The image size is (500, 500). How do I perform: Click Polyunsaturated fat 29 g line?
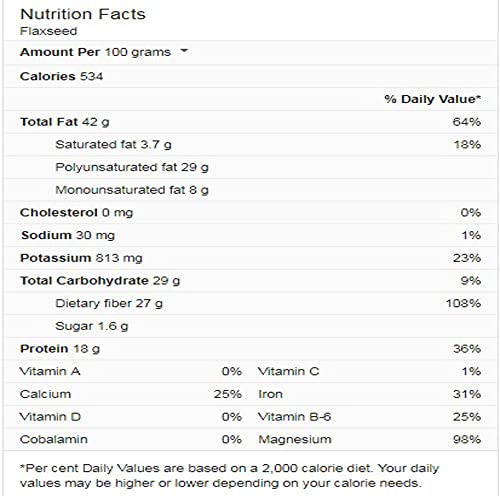pos(132,167)
